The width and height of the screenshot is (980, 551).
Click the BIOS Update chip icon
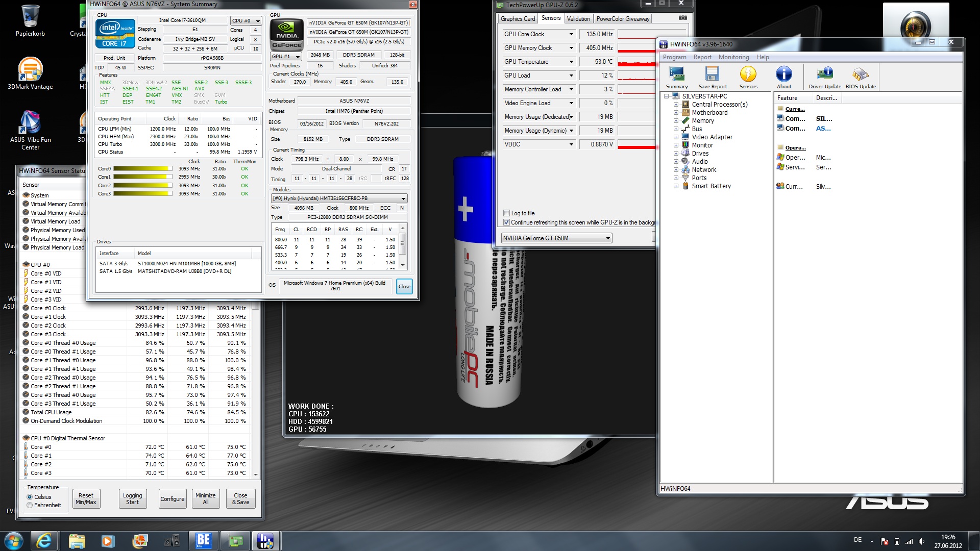click(861, 75)
